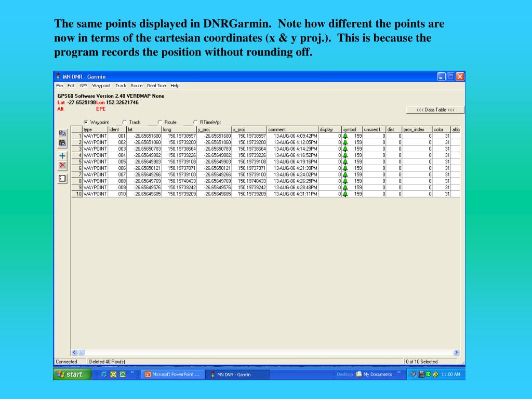
Task: Open the Track menu
Action: [121, 86]
